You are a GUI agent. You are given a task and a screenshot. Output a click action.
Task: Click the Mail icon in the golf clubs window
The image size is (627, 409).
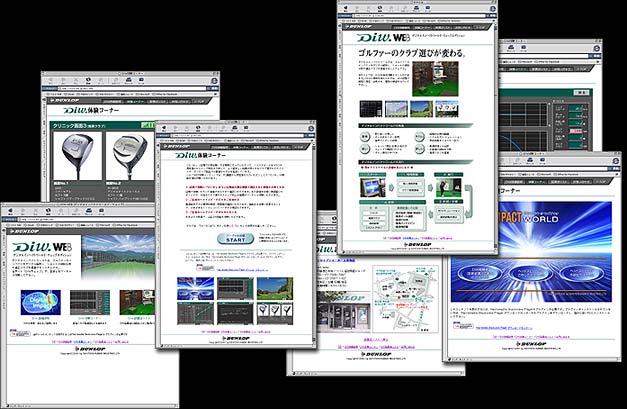click(141, 81)
